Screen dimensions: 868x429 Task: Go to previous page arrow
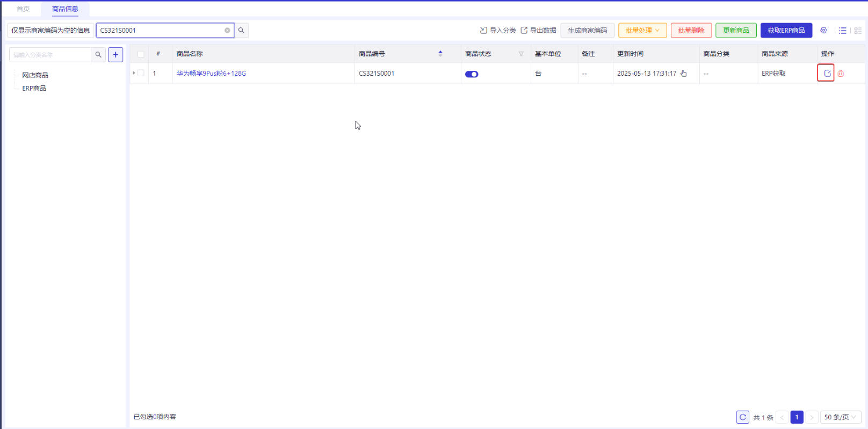click(x=782, y=417)
